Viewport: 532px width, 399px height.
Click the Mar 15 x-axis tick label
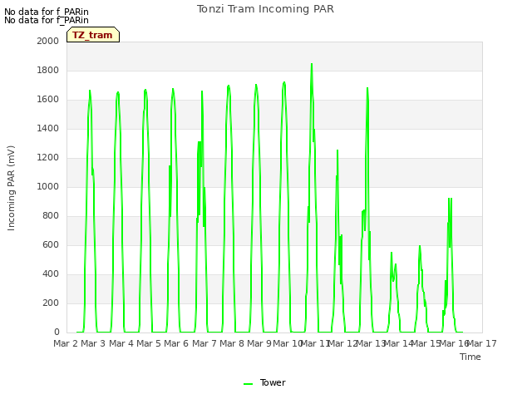(426, 343)
